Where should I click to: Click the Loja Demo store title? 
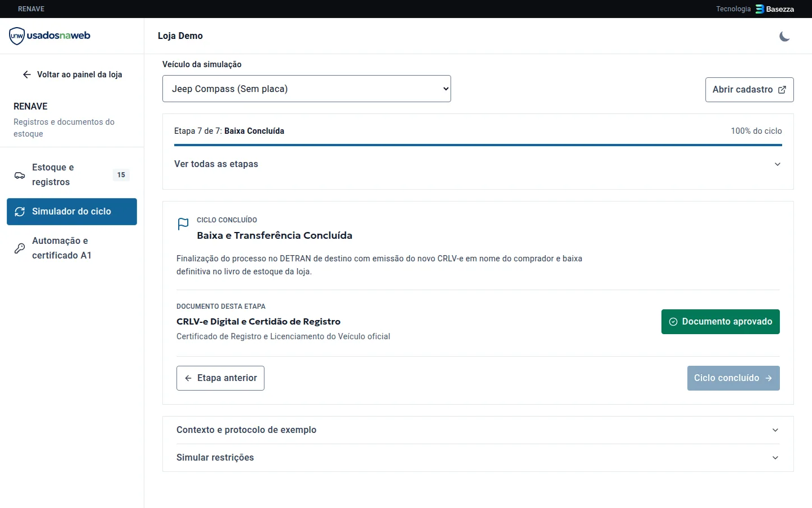(x=180, y=36)
